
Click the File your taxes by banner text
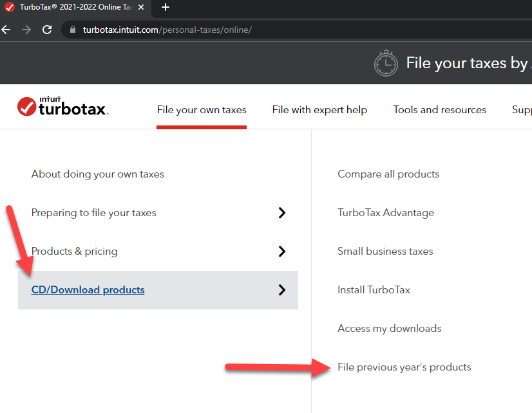click(469, 63)
